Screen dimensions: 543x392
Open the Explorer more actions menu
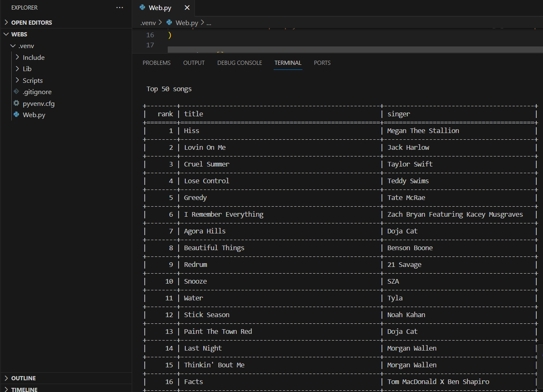pyautogui.click(x=120, y=7)
